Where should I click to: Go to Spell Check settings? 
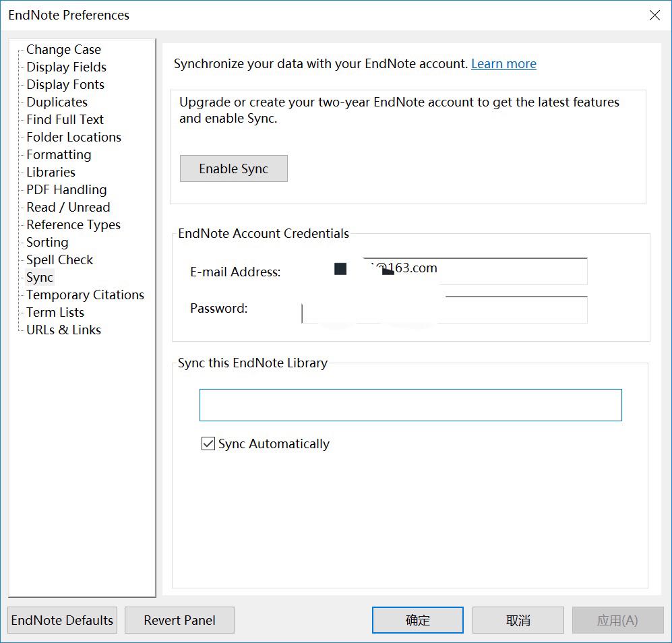coord(59,260)
